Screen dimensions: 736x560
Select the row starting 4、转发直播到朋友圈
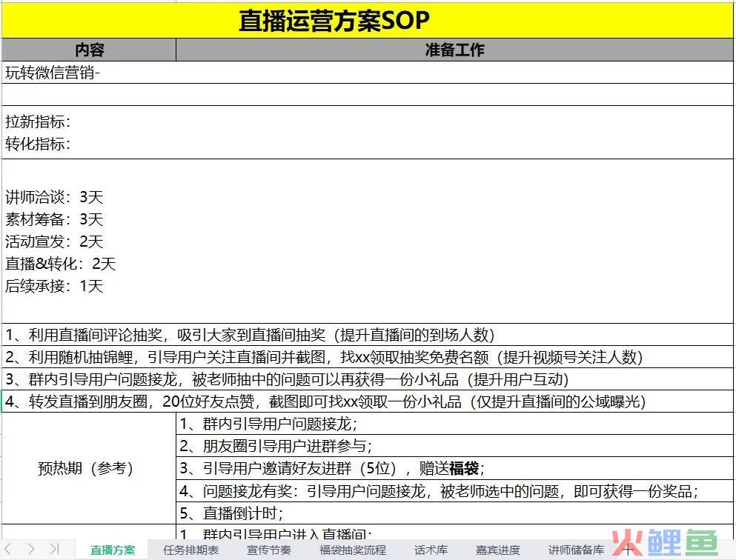pyautogui.click(x=368, y=401)
